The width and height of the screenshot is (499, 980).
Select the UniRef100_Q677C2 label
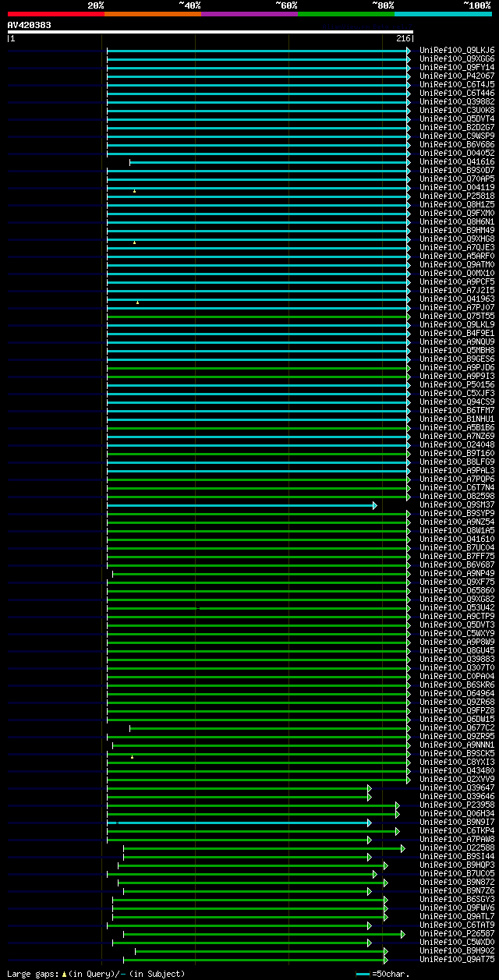point(457,727)
